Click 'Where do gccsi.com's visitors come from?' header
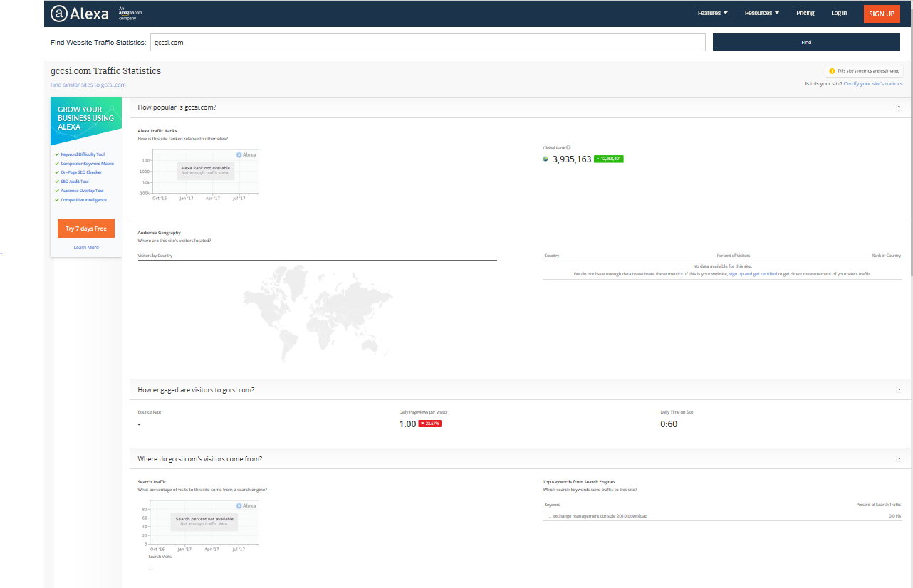This screenshot has height=588, width=913. [199, 459]
